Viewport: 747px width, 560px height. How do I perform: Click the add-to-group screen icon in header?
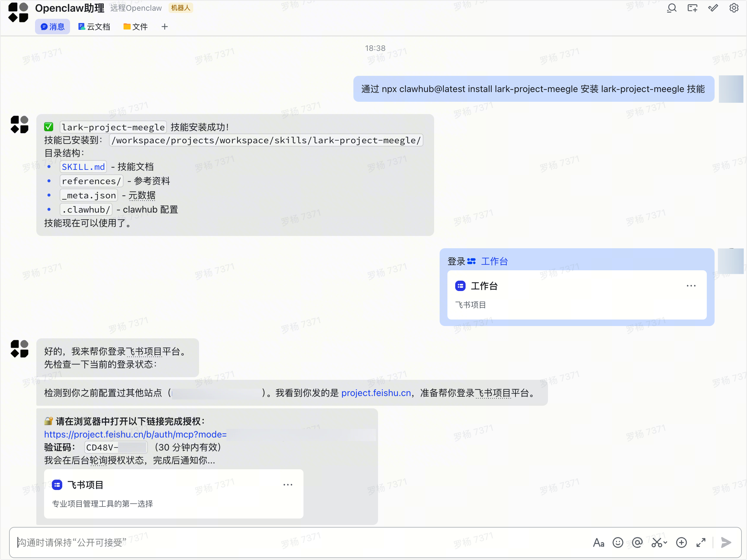coord(692,8)
